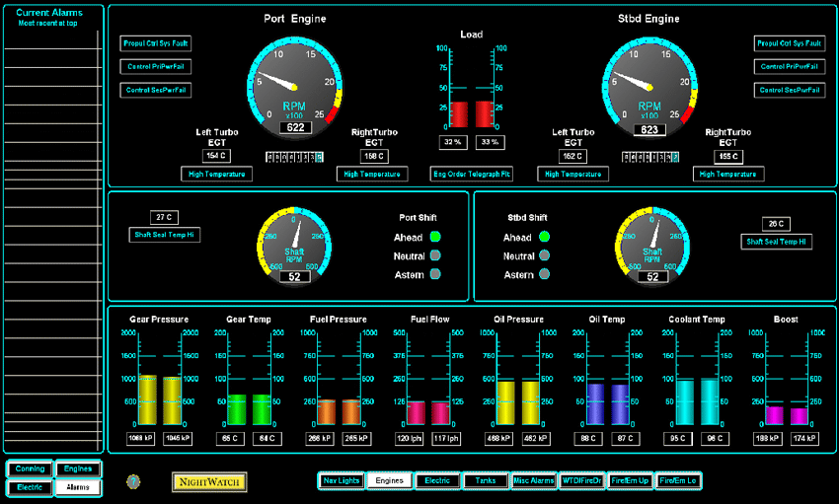Click the Stbd Engine RPM gauge
Image resolution: width=839 pixels, height=504 pixels.
(x=648, y=85)
